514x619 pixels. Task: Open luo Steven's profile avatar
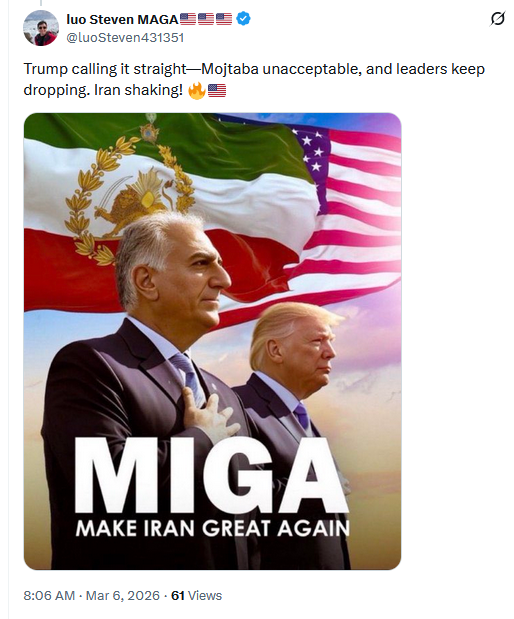coord(41,28)
